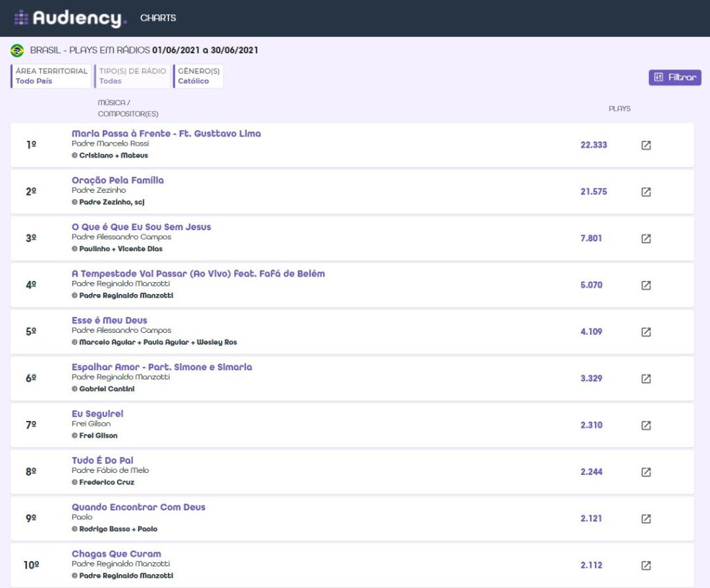Click artist name Frei Gilson under Eu Seguirei
The width and height of the screenshot is (710, 588).
pos(91,424)
